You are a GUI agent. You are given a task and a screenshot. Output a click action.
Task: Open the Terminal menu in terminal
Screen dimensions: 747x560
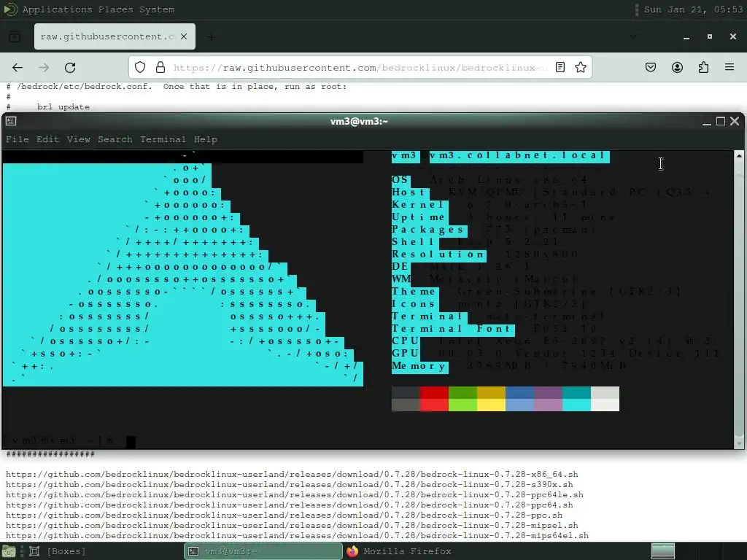tap(163, 139)
